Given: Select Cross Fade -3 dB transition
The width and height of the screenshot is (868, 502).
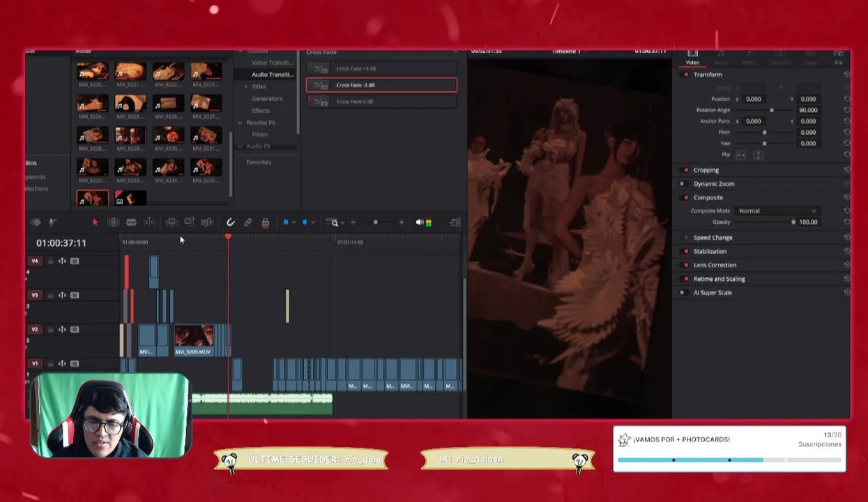Looking at the screenshot, I should coord(381,85).
